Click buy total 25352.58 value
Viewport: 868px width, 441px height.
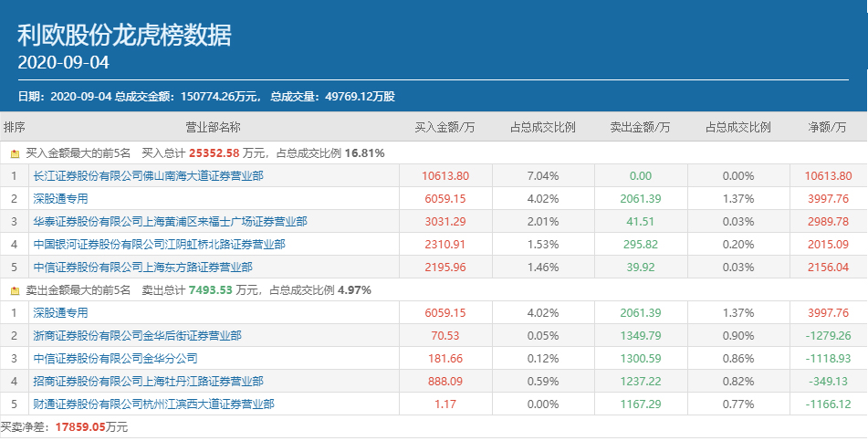pos(214,153)
